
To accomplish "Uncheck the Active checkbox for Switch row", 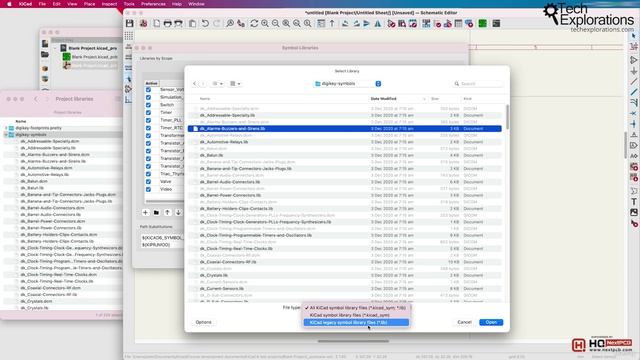I will [x=148, y=105].
